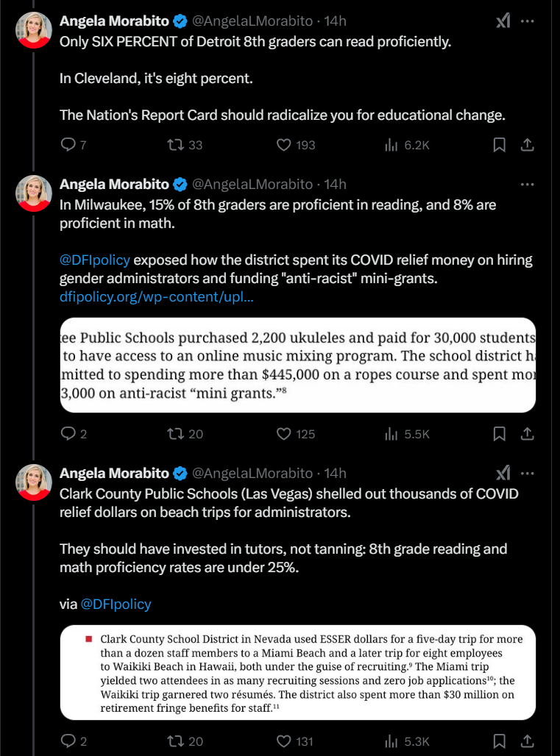Repost the Milwaukee COVID relief tweet
The image size is (560, 756).
pyautogui.click(x=175, y=434)
